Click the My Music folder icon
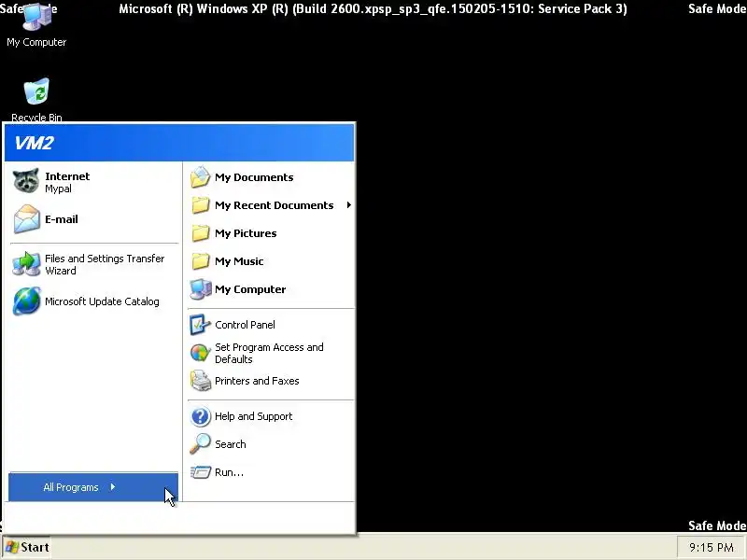Screen dimensions: 747x560 [200, 261]
